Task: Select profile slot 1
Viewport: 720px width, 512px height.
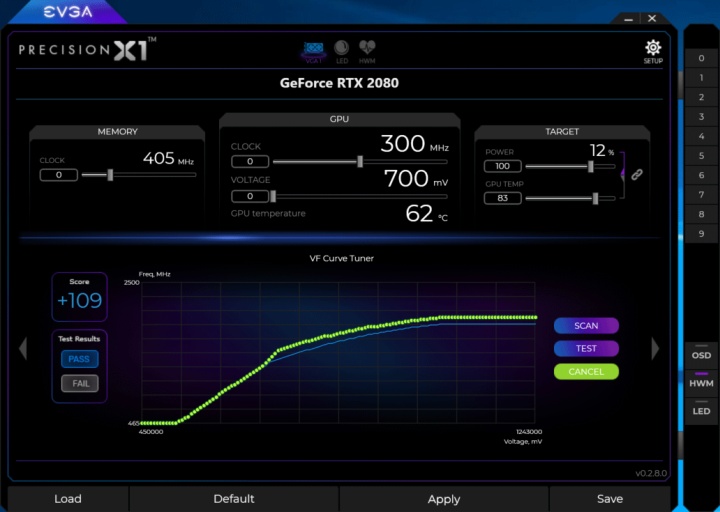Action: [701, 78]
